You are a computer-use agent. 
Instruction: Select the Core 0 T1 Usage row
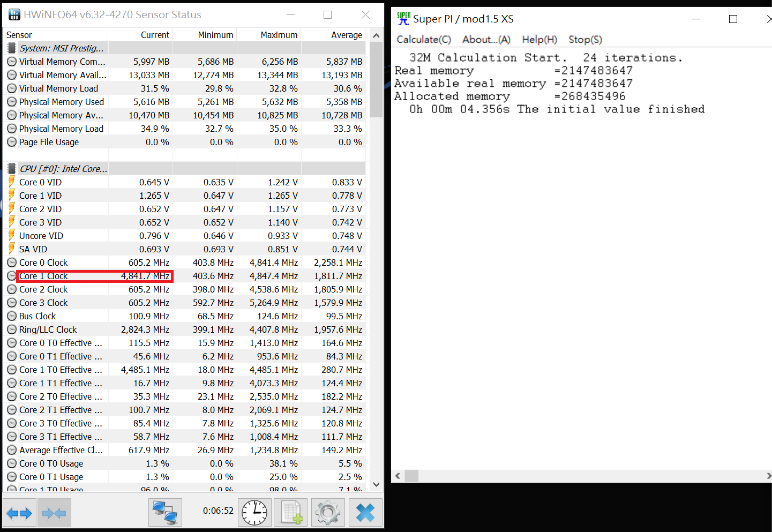[x=185, y=477]
